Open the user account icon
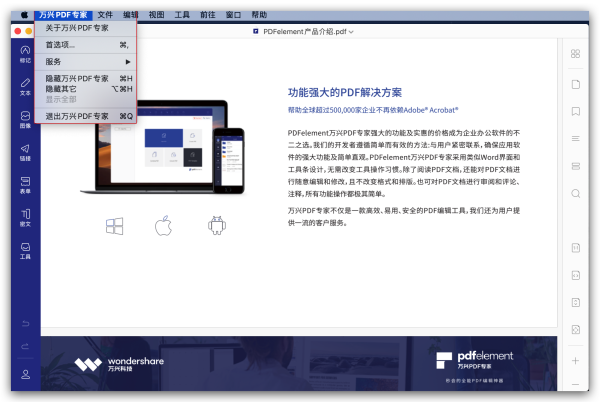This screenshot has width=600, height=402. [x=25, y=374]
